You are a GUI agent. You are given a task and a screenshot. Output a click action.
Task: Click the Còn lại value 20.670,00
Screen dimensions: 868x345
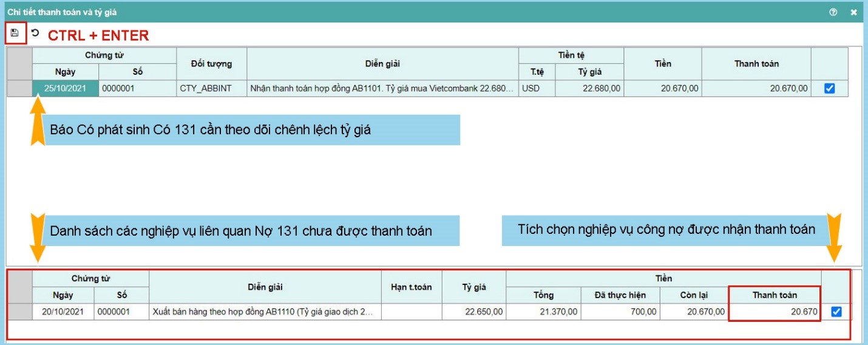click(693, 312)
